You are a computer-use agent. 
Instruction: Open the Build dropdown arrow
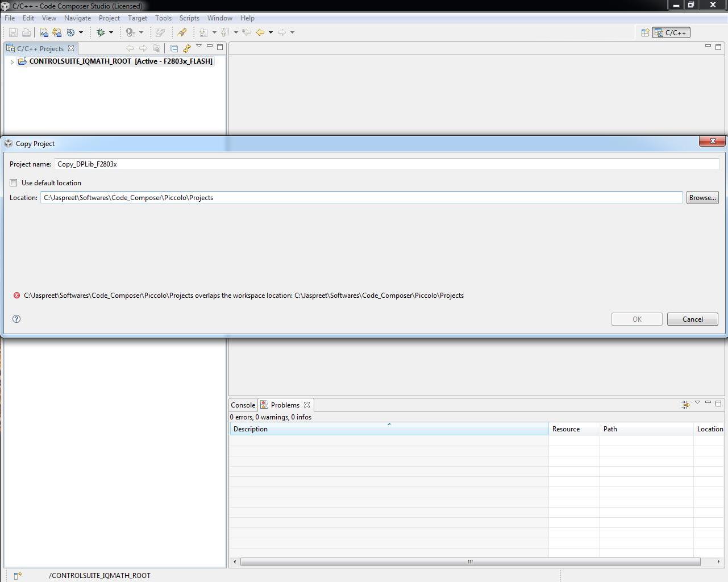pyautogui.click(x=81, y=32)
